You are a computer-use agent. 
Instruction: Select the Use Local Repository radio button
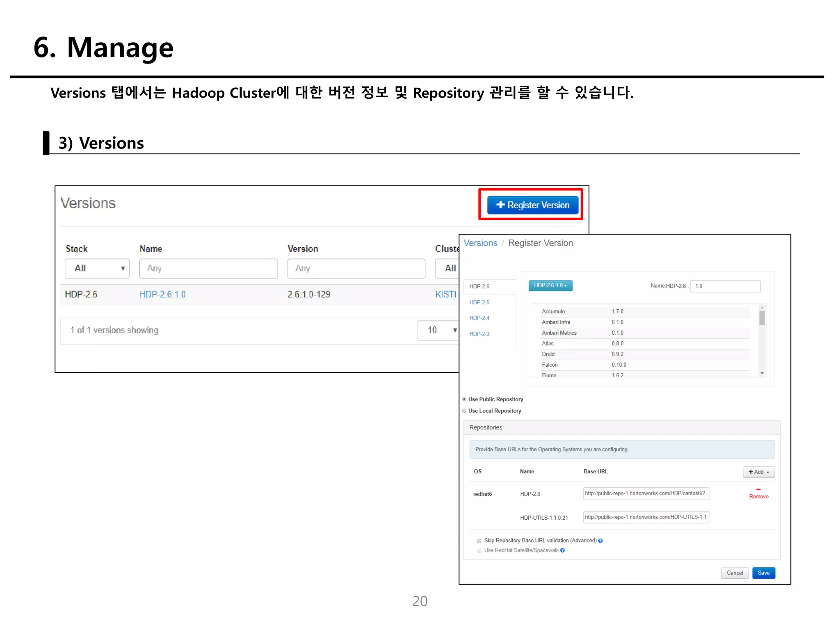coord(464,411)
